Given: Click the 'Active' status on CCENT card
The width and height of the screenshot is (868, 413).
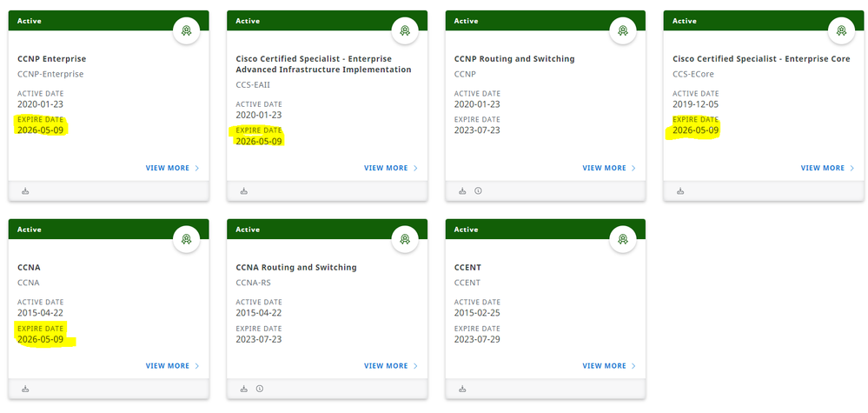Looking at the screenshot, I should point(466,230).
